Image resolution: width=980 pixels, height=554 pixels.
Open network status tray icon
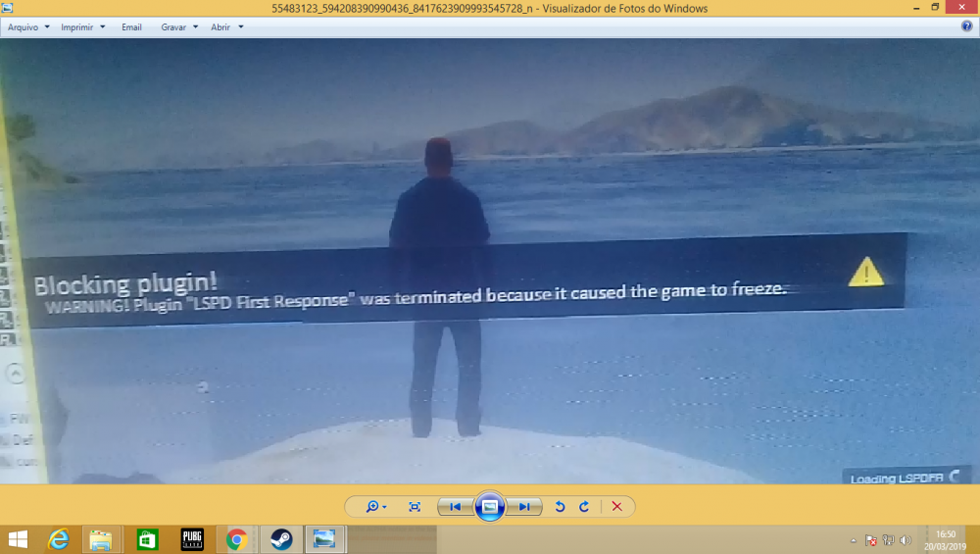tap(888, 541)
